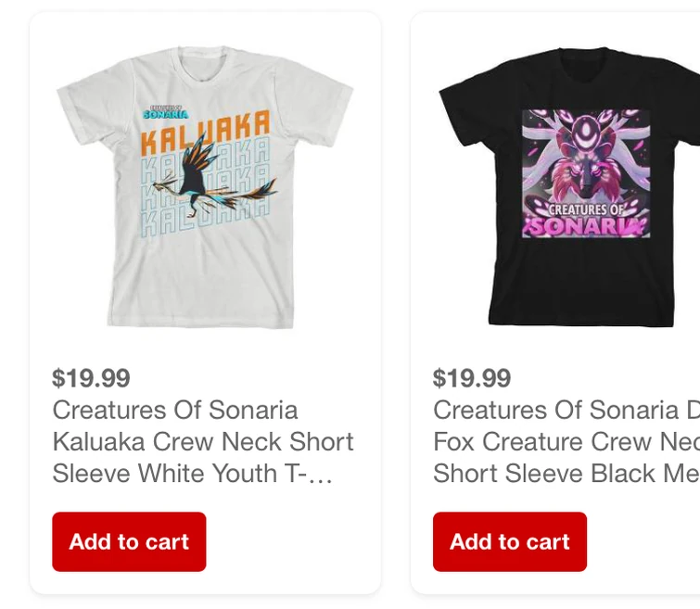Add the black Fox Creature shirt to cart
The height and width of the screenshot is (609, 700).
tap(509, 541)
